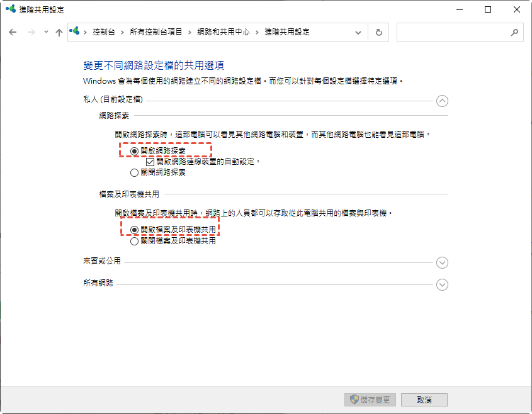Image resolution: width=532 pixels, height=414 pixels.
Task: Click the 檔案及印表機共用 section label
Action: (129, 194)
